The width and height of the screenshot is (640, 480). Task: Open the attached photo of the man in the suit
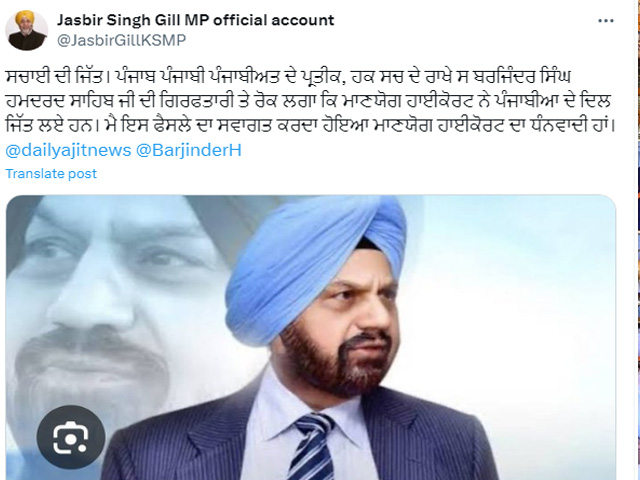[x=311, y=338]
